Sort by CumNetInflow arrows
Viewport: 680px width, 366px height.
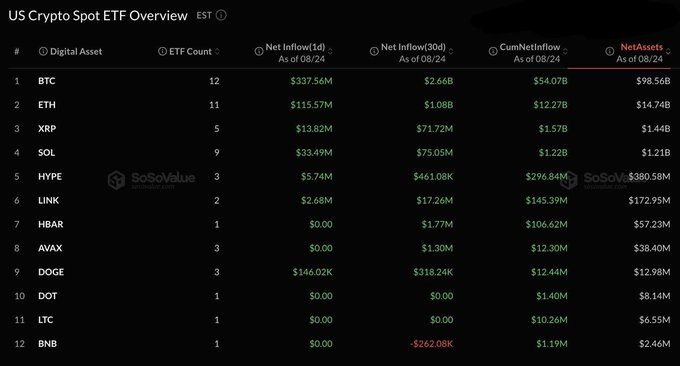[565, 51]
